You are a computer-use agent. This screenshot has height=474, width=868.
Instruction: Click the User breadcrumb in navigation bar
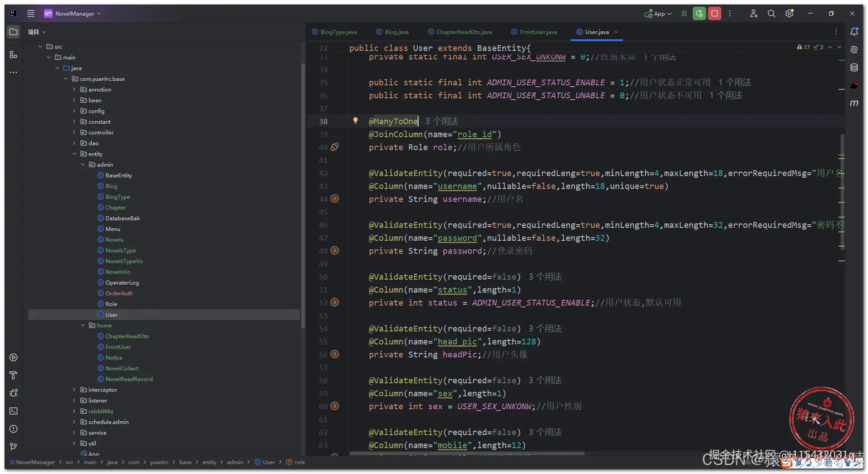point(265,462)
